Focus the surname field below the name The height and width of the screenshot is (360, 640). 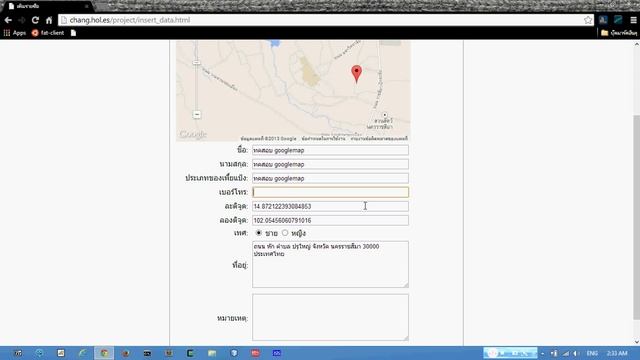(330, 164)
